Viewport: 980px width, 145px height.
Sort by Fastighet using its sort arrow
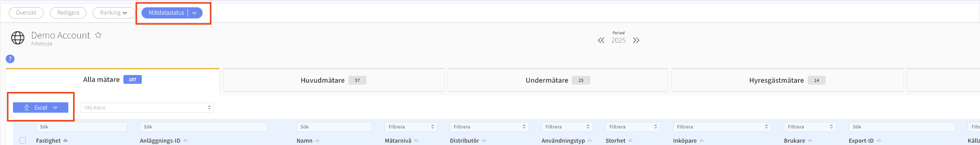[65, 140]
